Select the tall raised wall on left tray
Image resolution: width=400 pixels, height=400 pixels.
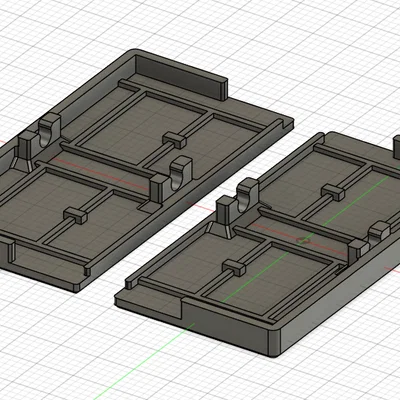click(x=182, y=77)
